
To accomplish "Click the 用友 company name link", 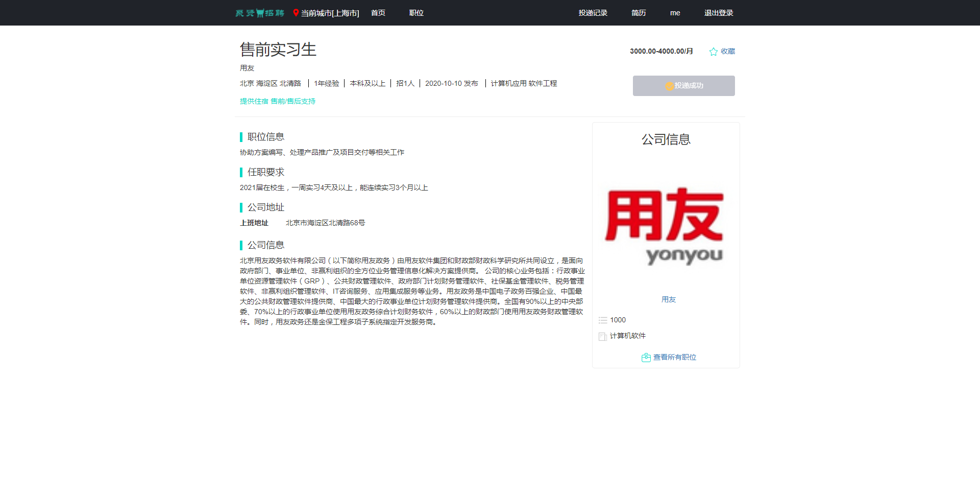I will [669, 299].
